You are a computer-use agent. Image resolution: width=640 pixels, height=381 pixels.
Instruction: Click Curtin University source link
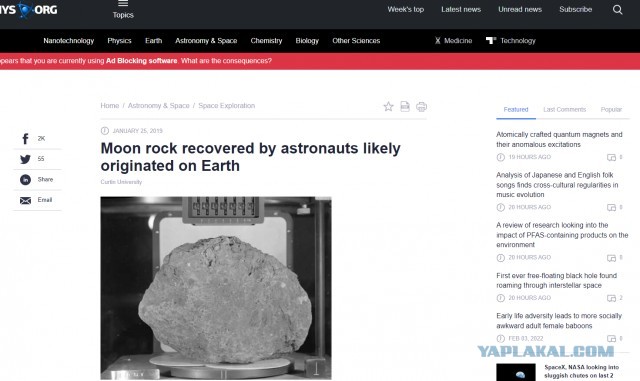pos(121,182)
